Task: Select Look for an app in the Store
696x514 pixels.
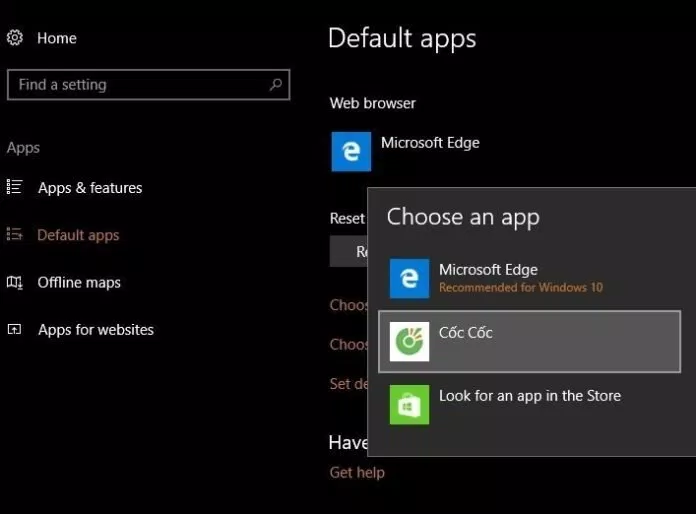Action: 529,404
